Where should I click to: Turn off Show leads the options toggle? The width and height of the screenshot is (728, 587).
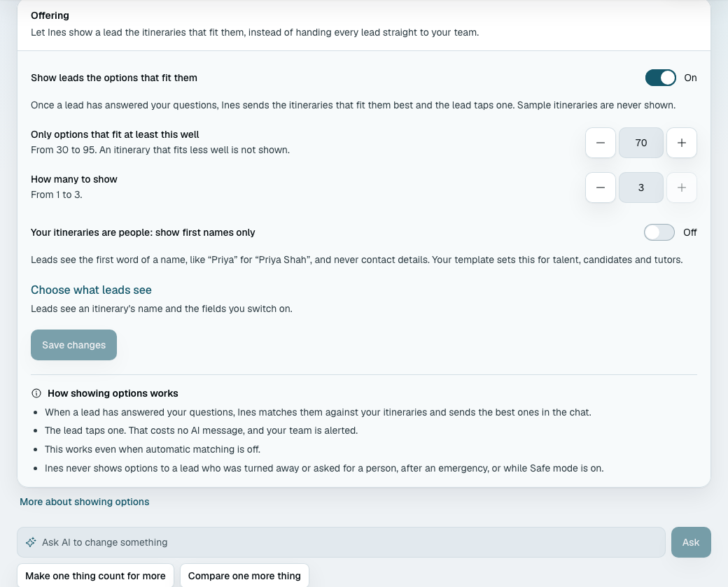pos(660,78)
